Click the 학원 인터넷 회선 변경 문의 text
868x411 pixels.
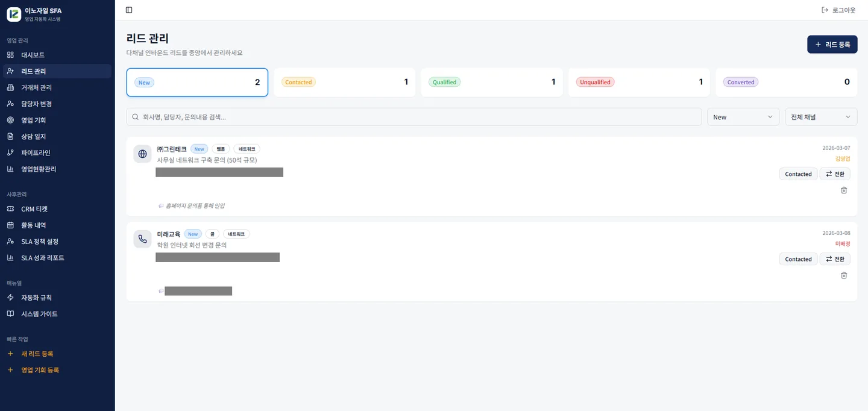[x=192, y=245]
